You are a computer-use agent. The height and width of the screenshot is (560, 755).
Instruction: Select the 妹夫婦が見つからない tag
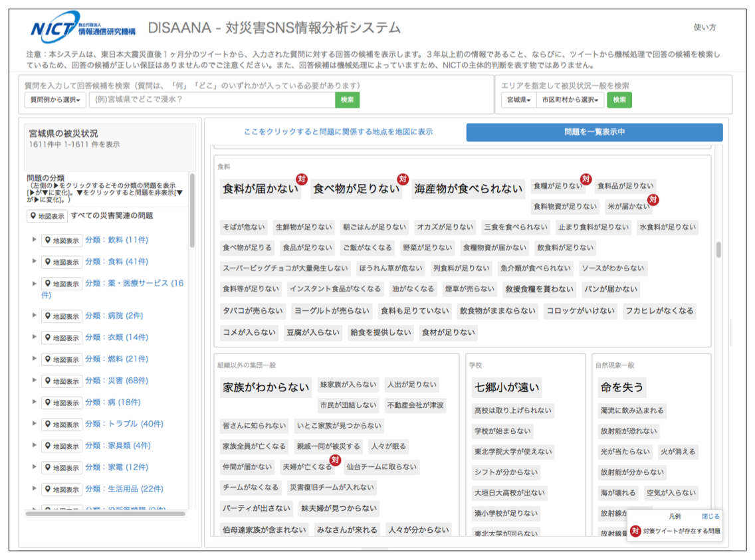pyautogui.click(x=339, y=509)
